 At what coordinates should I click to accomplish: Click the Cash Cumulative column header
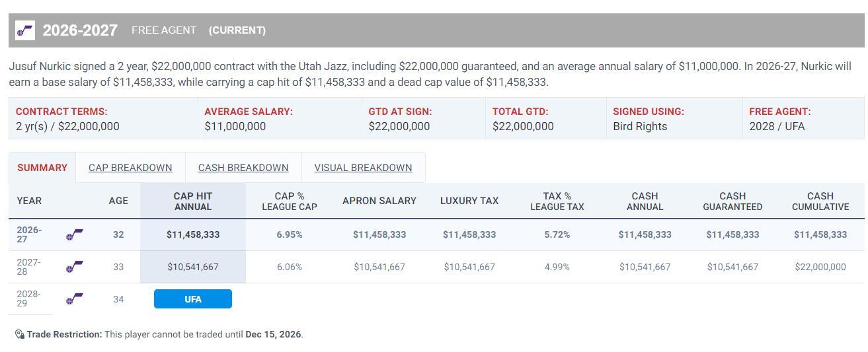pyautogui.click(x=820, y=201)
